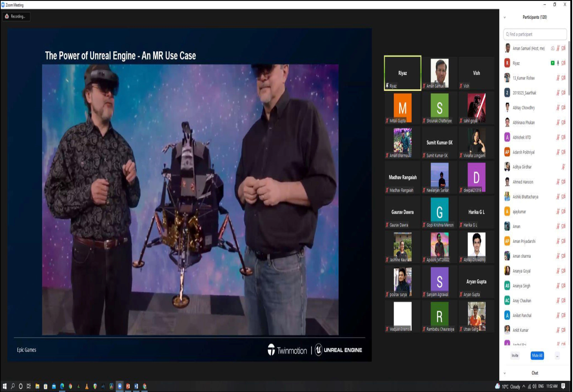Viewport: 573px width, 392px height.
Task: Click the Invite button
Action: click(515, 355)
